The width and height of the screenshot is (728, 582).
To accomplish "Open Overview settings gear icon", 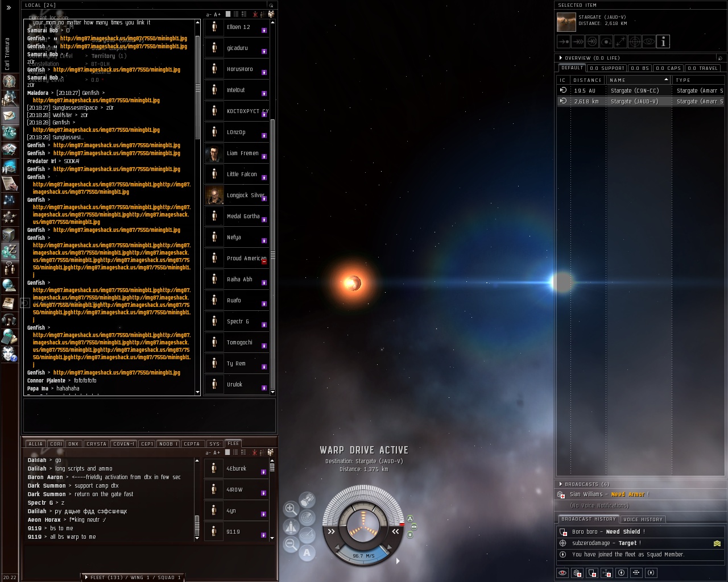I will (x=720, y=58).
